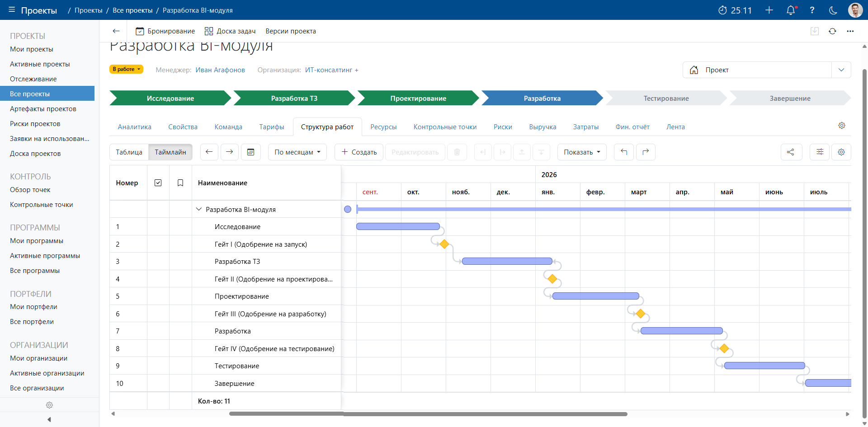Click Гейт I milestone diamond on timeline

(x=444, y=244)
